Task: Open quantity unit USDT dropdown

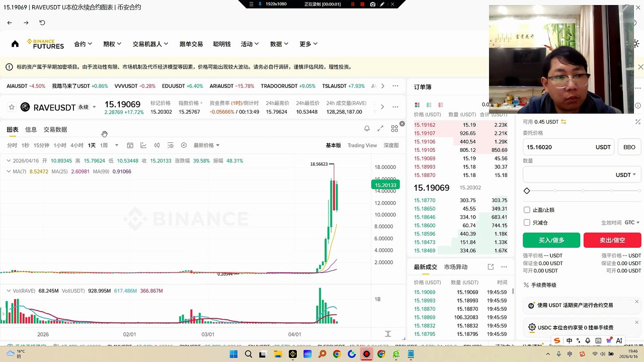Action: pyautogui.click(x=626, y=174)
